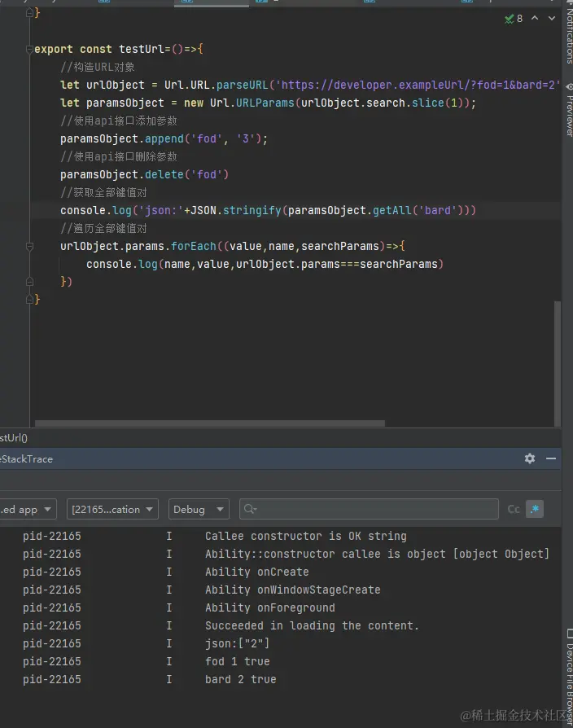Click the 'Ability onForeground' log line
The height and width of the screenshot is (728, 573).
point(269,607)
